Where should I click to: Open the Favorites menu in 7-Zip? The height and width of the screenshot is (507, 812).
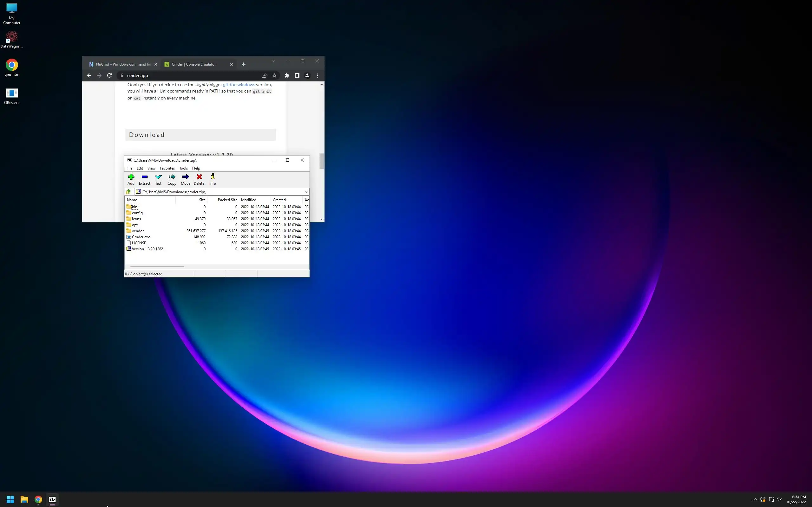point(167,168)
